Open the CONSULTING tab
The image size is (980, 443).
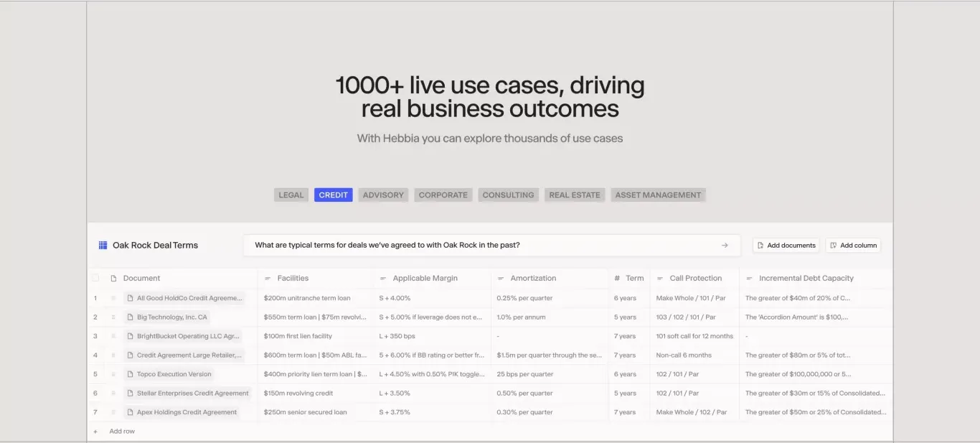coord(509,195)
